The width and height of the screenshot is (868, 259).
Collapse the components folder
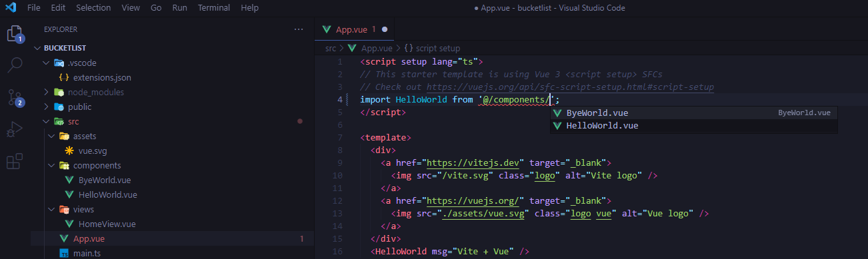52,165
